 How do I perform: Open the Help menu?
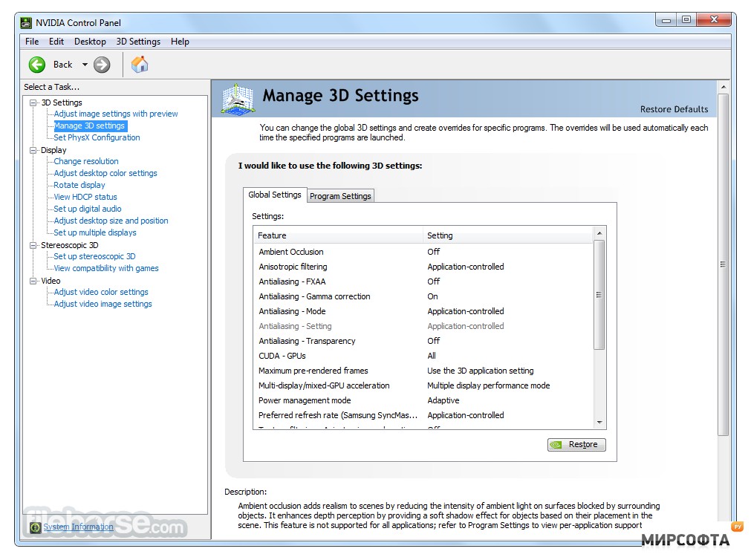click(x=180, y=42)
